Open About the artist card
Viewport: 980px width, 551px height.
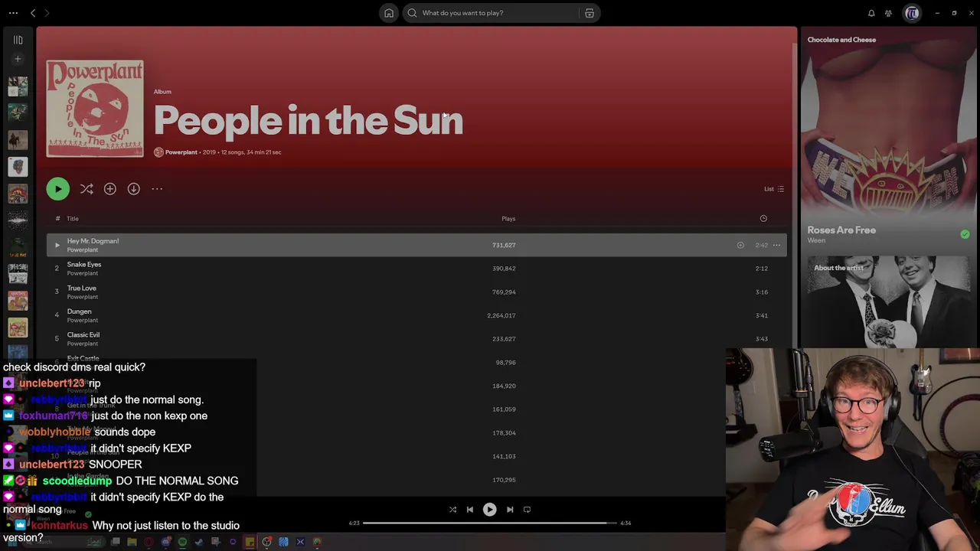point(889,302)
